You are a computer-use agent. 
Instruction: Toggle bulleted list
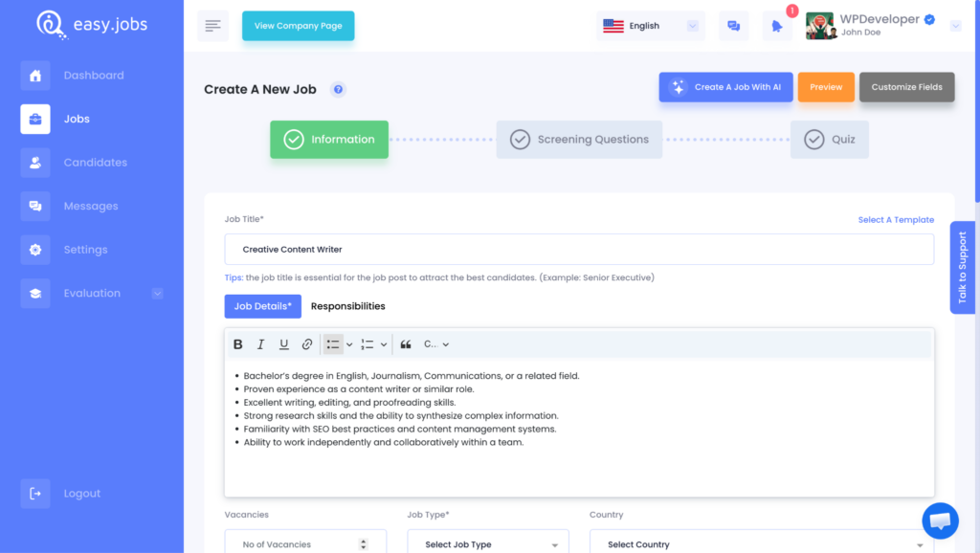(333, 344)
